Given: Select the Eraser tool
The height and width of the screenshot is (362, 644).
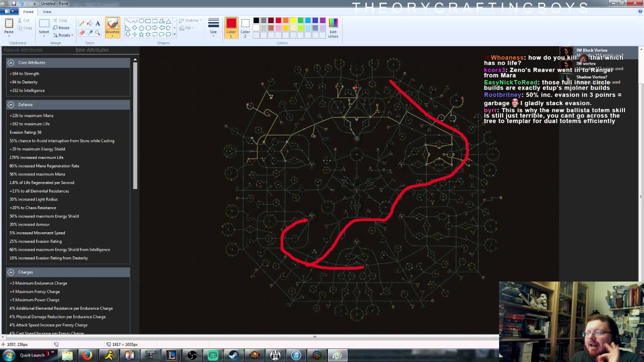Looking at the screenshot, I should coord(82,33).
